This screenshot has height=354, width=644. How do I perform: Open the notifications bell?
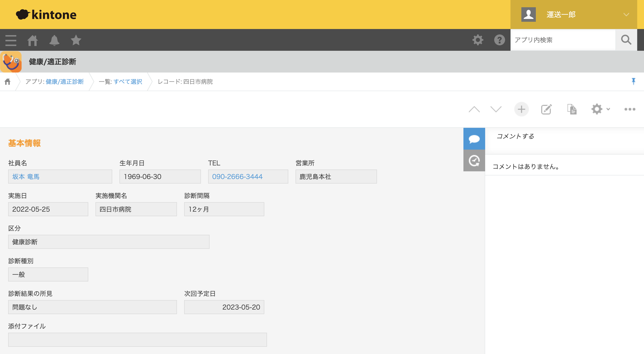[x=54, y=40]
